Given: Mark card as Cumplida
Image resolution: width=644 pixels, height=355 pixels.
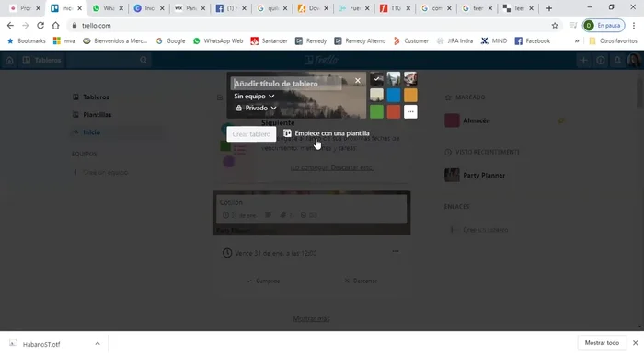Looking at the screenshot, I should click(263, 281).
